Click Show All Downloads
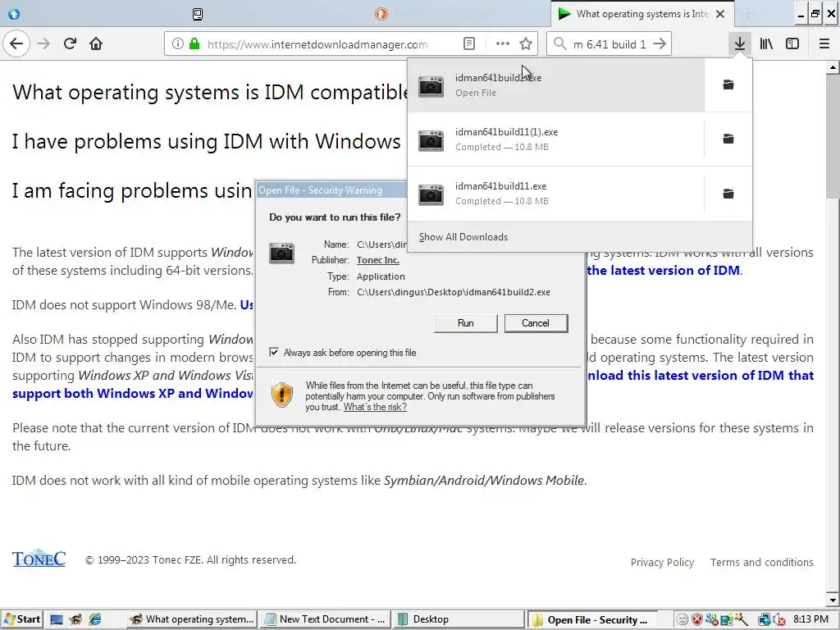This screenshot has height=630, width=840. [x=463, y=237]
